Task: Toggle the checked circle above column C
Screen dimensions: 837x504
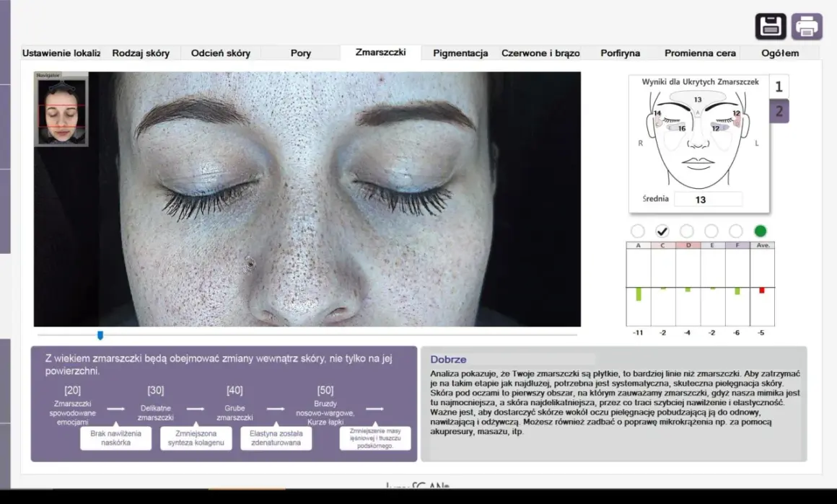Action: pyautogui.click(x=662, y=231)
